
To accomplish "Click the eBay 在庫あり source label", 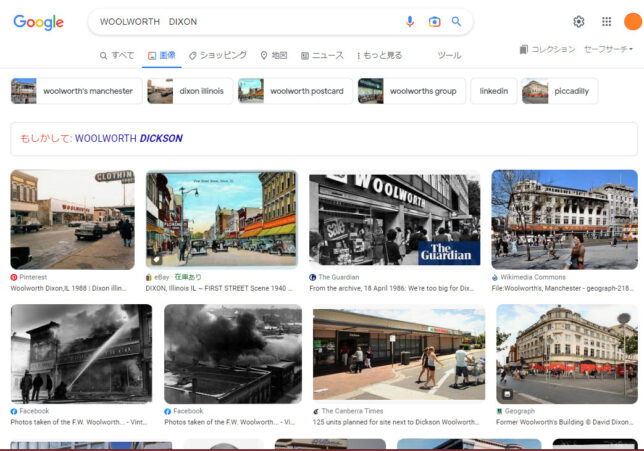I will click(x=174, y=277).
